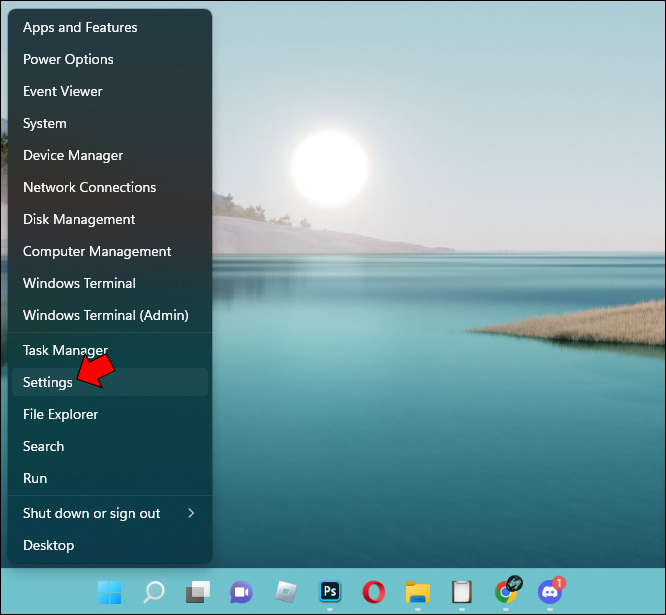Select Windows Terminal (Admin) entry
666x615 pixels.
(x=105, y=315)
